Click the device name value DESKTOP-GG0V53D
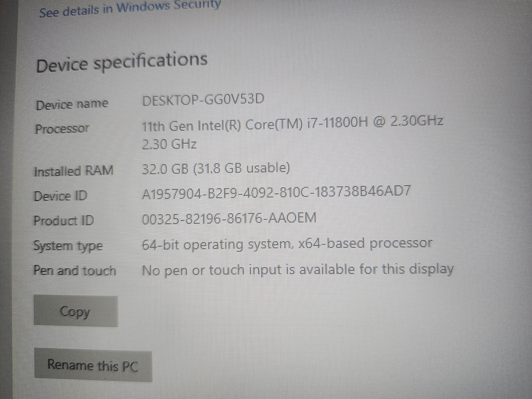Image resolution: width=532 pixels, height=399 pixels. pyautogui.click(x=203, y=100)
